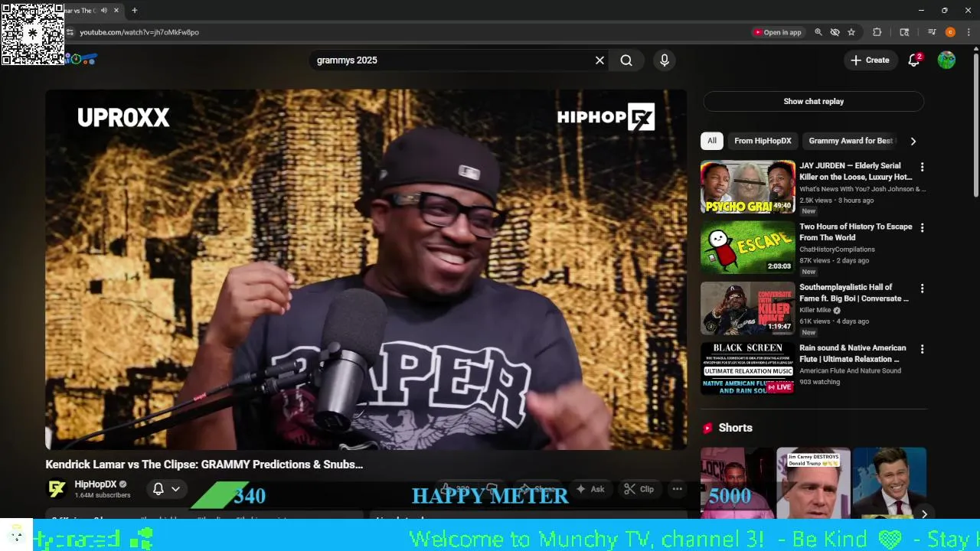980x551 pixels.
Task: Click the Ask button below the video
Action: click(x=590, y=489)
